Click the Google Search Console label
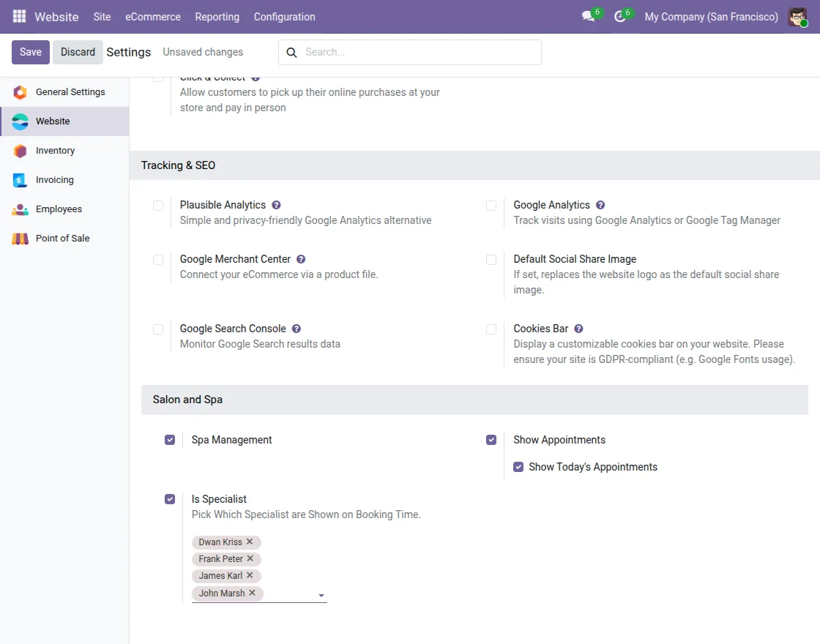This screenshot has width=820, height=644. 233,329
